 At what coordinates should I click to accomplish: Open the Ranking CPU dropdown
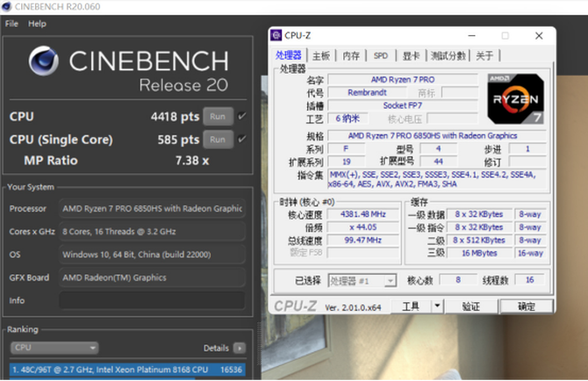coord(54,348)
